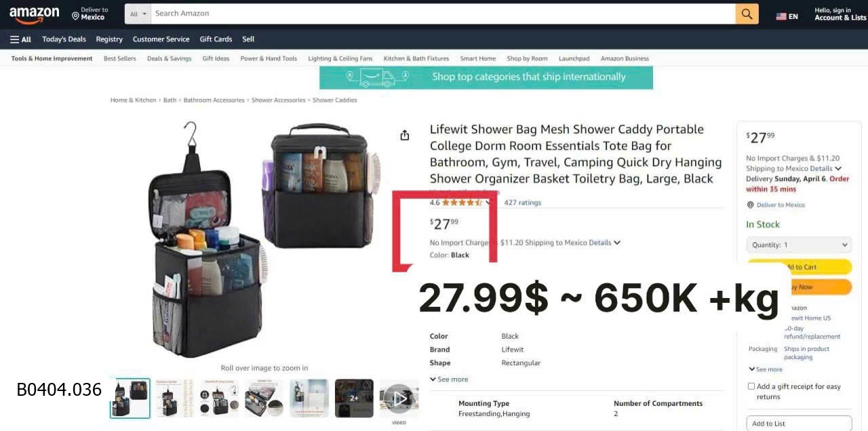
Task: Play the product video thumbnail
Action: coord(399,398)
